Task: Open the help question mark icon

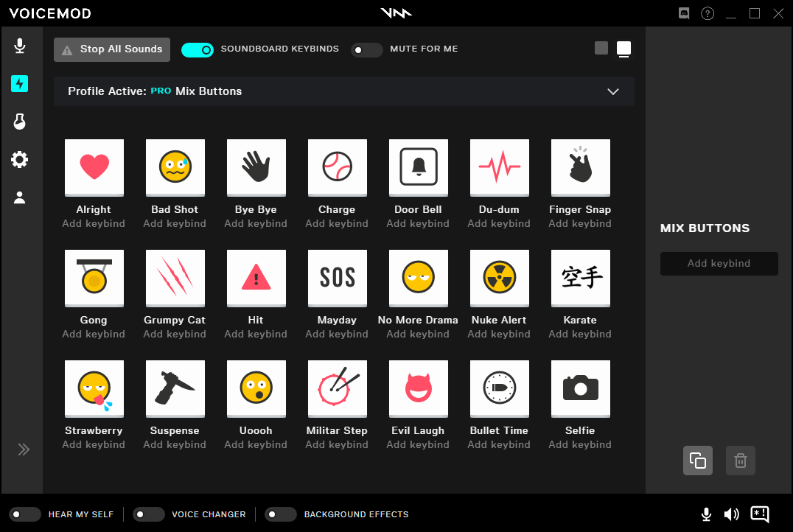Action: coord(708,13)
